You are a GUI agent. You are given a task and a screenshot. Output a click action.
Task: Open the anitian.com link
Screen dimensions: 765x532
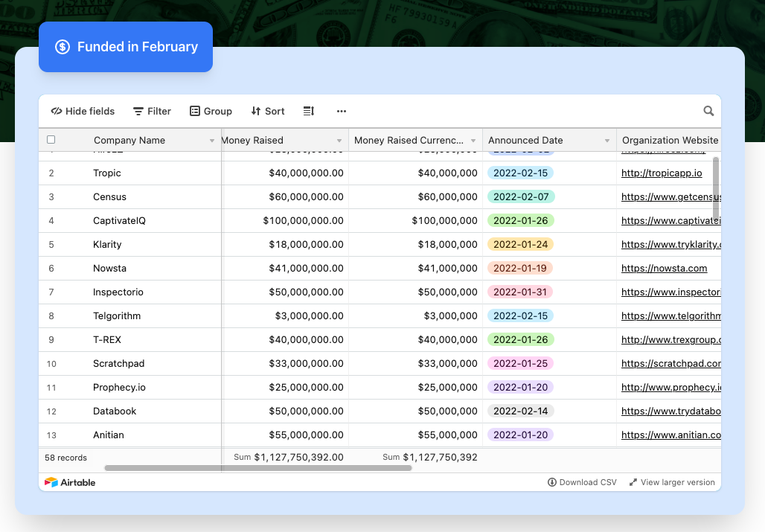click(x=670, y=435)
